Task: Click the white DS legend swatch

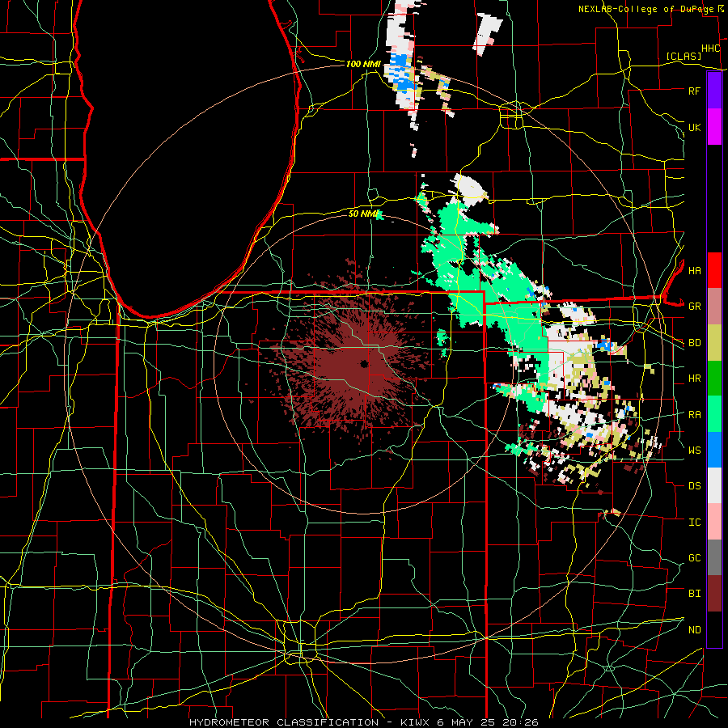Action: click(x=714, y=485)
